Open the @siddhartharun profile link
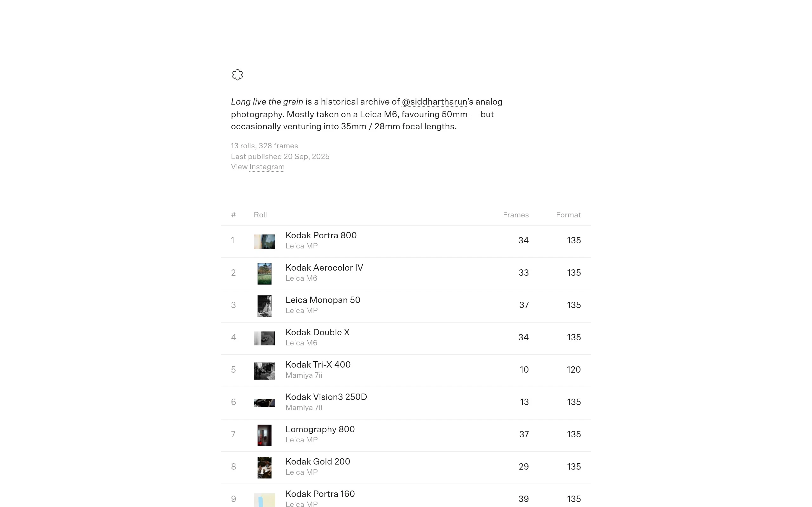Screen dimensions: 812x507 (434, 102)
